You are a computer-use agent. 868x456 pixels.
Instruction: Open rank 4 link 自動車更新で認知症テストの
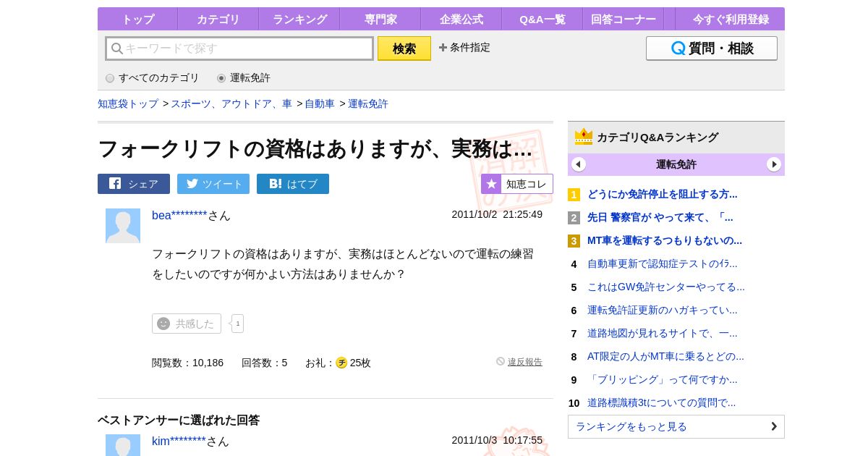pyautogui.click(x=663, y=263)
